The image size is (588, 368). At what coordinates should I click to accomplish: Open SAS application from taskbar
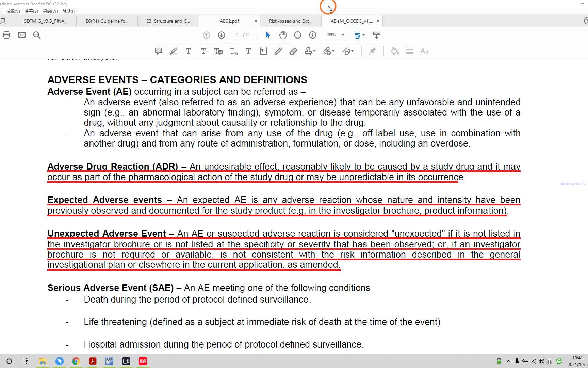tap(109, 361)
